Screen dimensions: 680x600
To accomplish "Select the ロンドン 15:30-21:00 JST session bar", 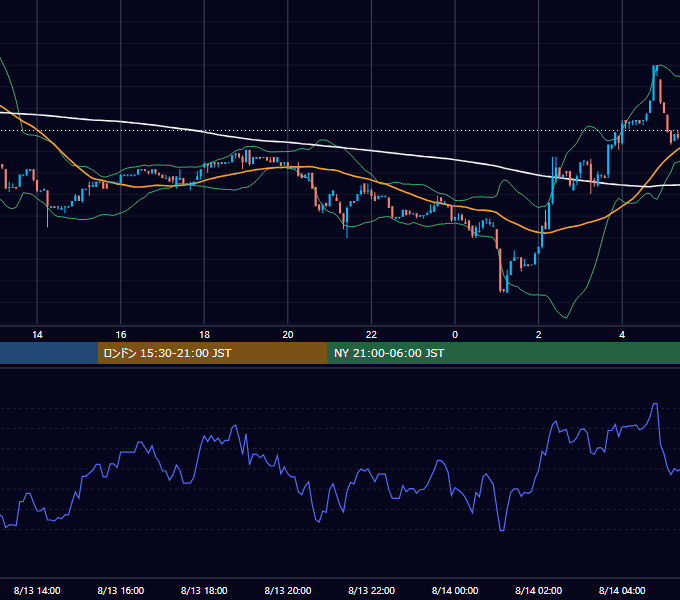I will [x=212, y=353].
